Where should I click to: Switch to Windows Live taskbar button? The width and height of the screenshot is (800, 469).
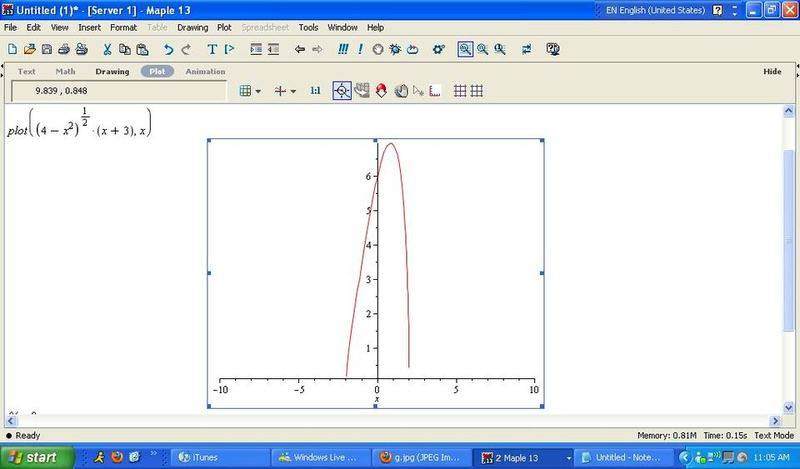click(320, 457)
